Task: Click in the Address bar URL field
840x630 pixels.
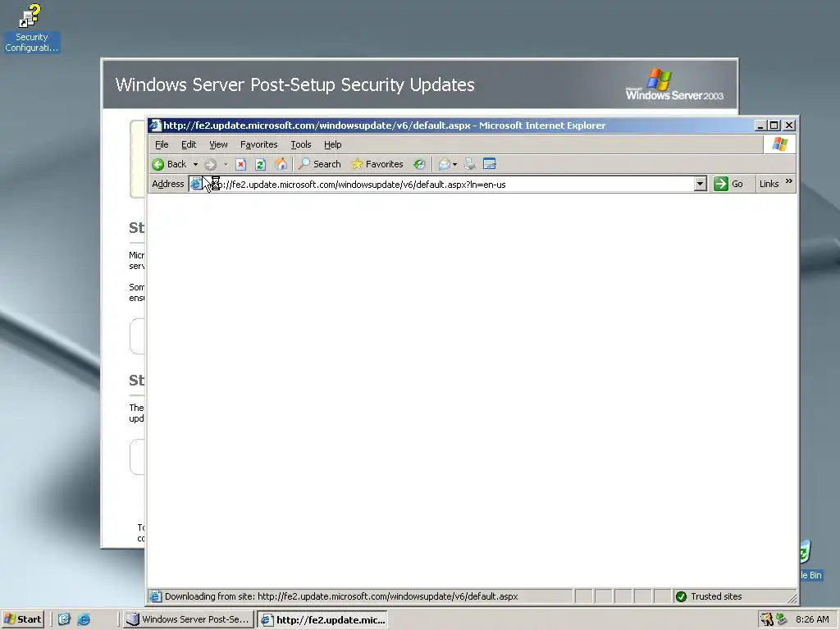Action: 449,185
